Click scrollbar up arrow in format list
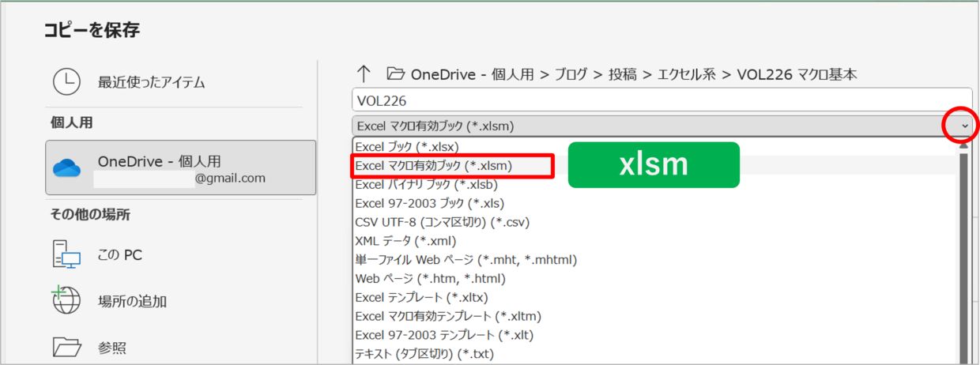 tap(963, 145)
